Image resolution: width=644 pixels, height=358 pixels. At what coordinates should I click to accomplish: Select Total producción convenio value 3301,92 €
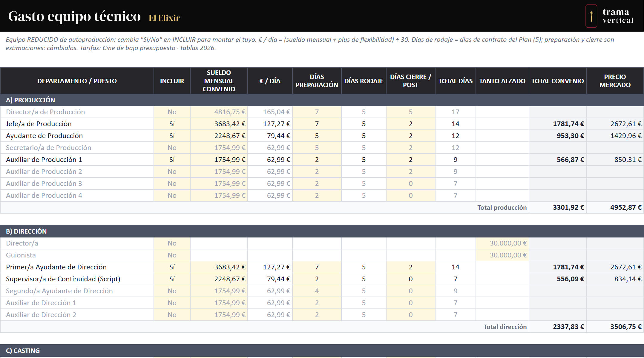[558, 207]
